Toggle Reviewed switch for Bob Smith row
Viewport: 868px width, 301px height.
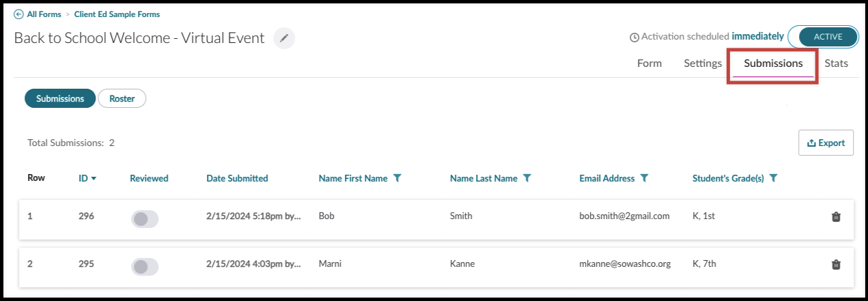[144, 218]
